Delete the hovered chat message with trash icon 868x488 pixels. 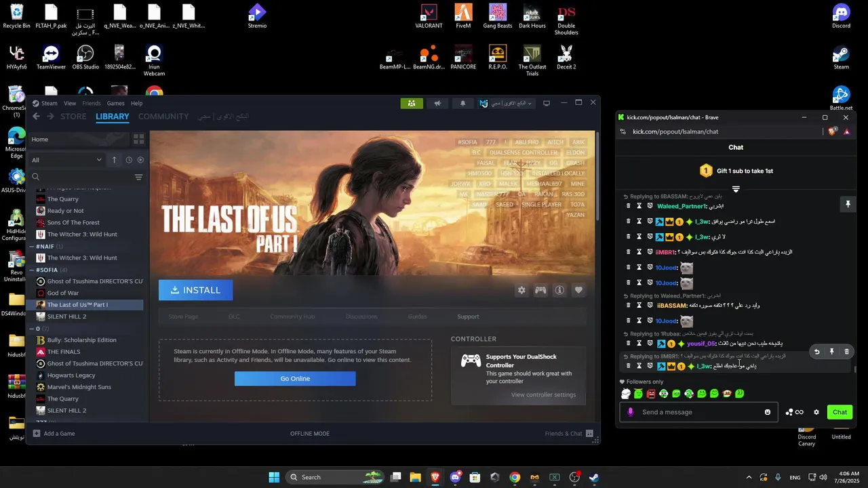pyautogui.click(x=846, y=352)
